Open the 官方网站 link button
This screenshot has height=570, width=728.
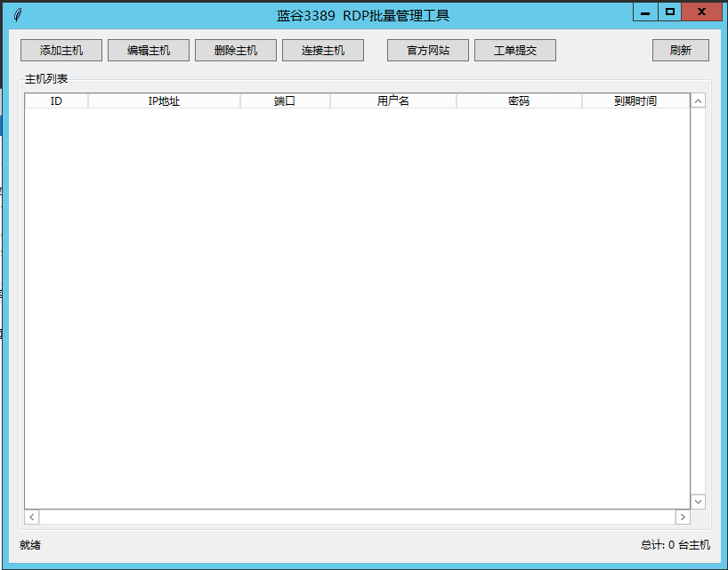pyautogui.click(x=428, y=50)
